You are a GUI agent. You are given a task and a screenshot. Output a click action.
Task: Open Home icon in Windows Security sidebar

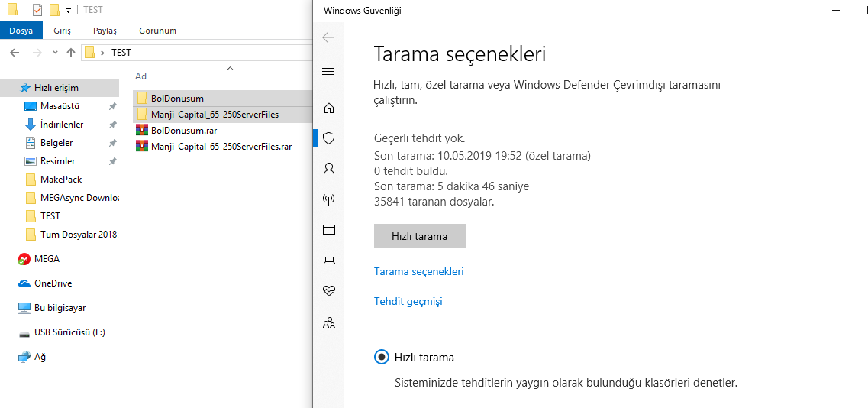[x=329, y=108]
